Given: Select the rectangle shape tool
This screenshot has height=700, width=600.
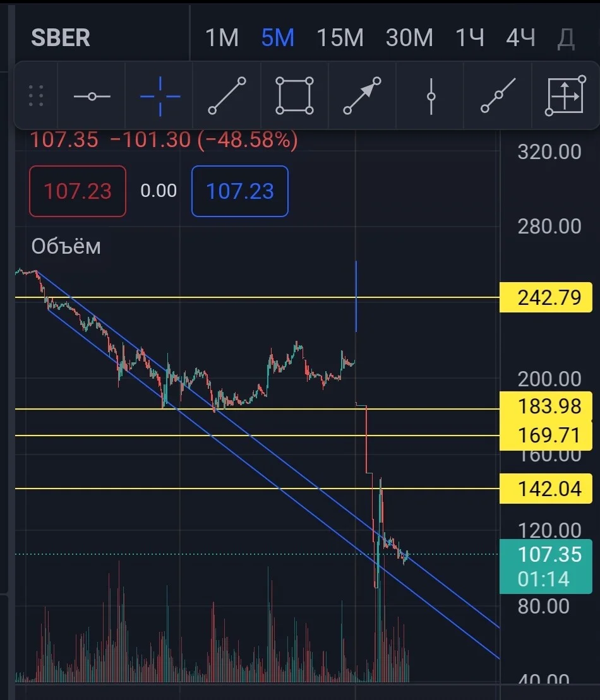Looking at the screenshot, I should tap(294, 95).
